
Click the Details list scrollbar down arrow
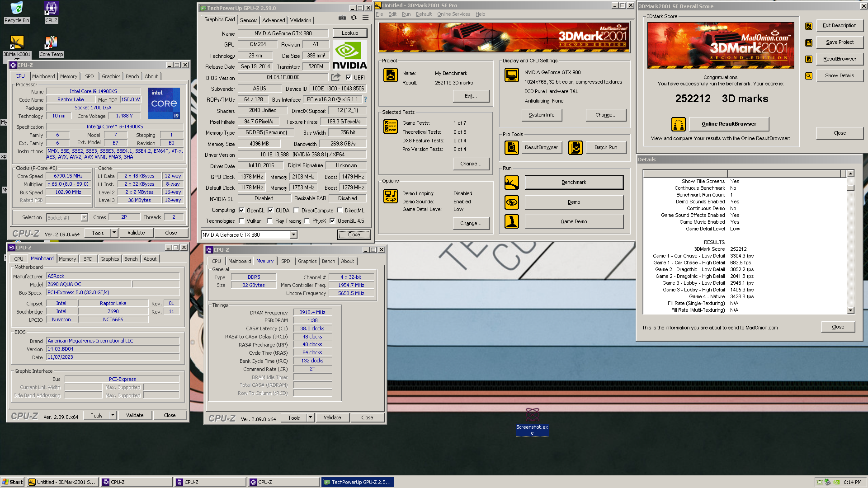point(850,310)
